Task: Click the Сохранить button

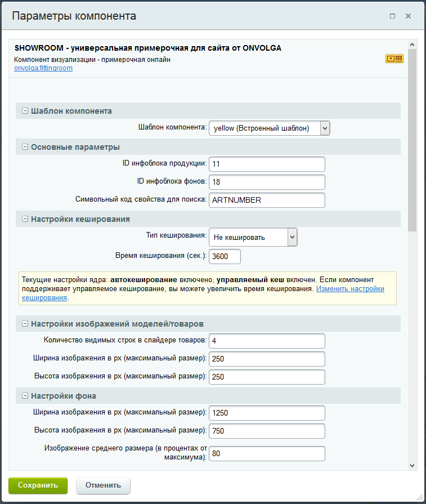Action: pos(38,485)
